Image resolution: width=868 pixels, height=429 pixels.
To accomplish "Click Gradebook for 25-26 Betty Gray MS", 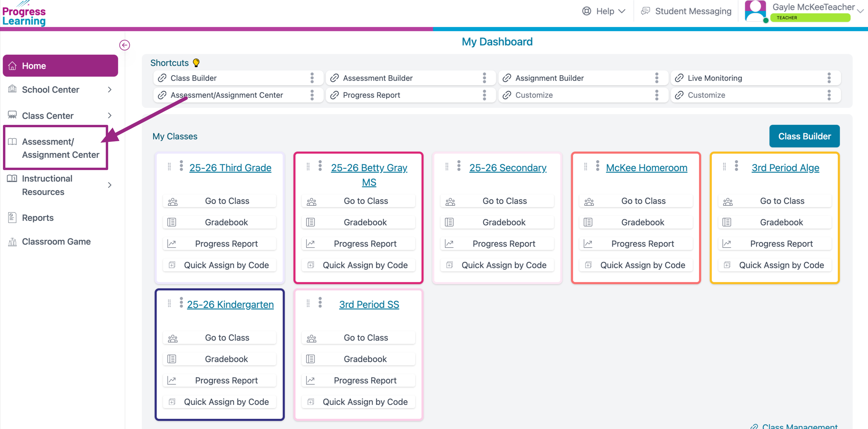I will point(365,222).
